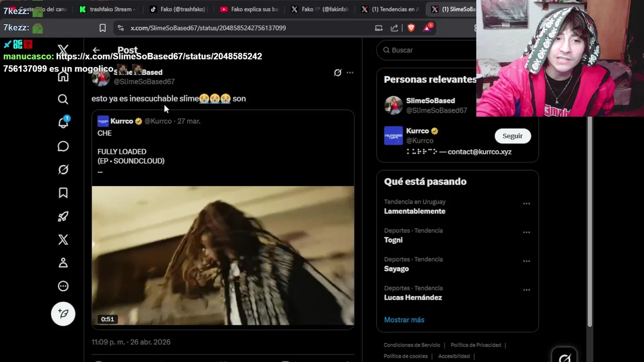
Task: Click the browser bookmark icon
Action: pos(103,28)
